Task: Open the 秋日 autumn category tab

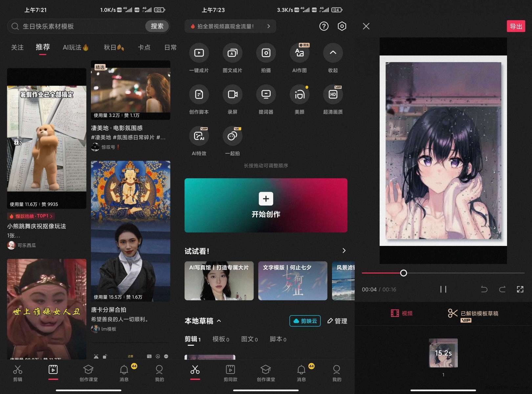Action: [x=114, y=48]
